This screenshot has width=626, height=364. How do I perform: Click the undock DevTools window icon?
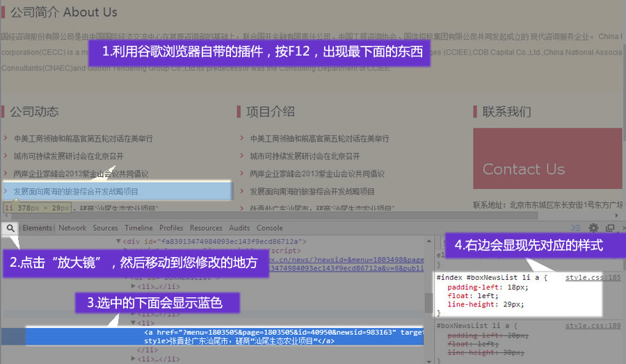610,228
